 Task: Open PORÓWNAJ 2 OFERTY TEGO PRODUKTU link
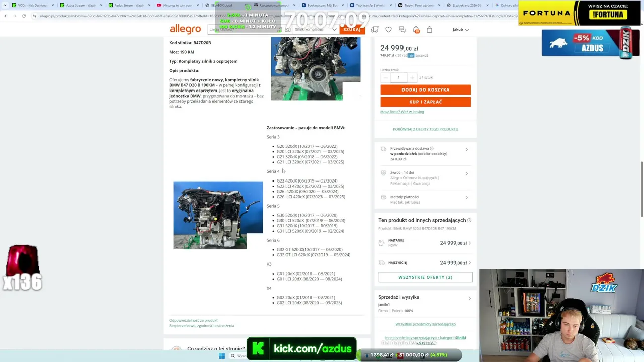pos(426,129)
